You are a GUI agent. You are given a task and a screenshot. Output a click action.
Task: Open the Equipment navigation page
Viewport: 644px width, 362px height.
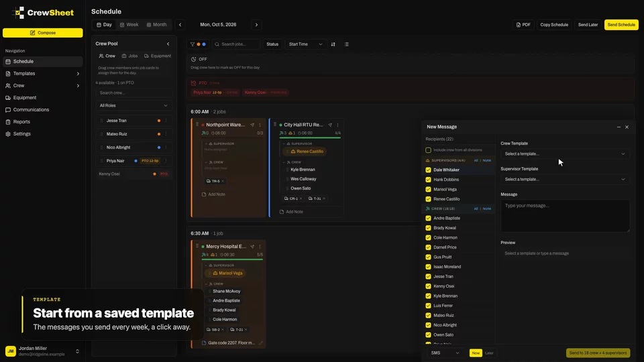[x=42, y=98]
